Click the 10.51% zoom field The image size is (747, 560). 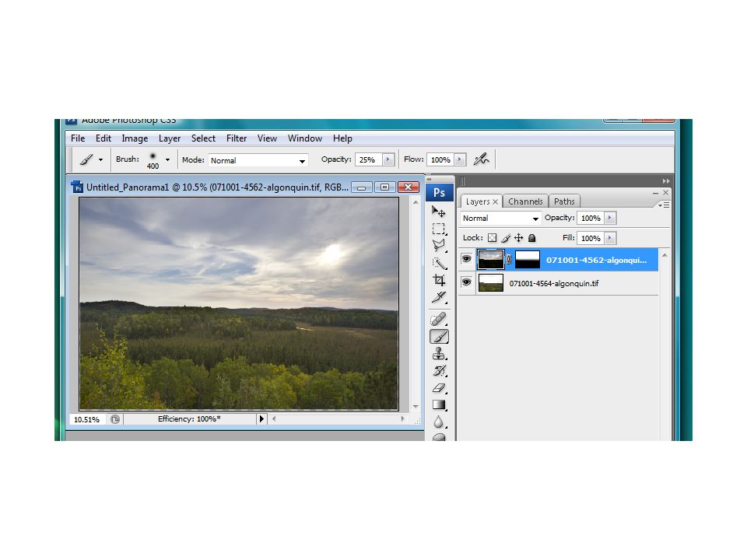(88, 419)
